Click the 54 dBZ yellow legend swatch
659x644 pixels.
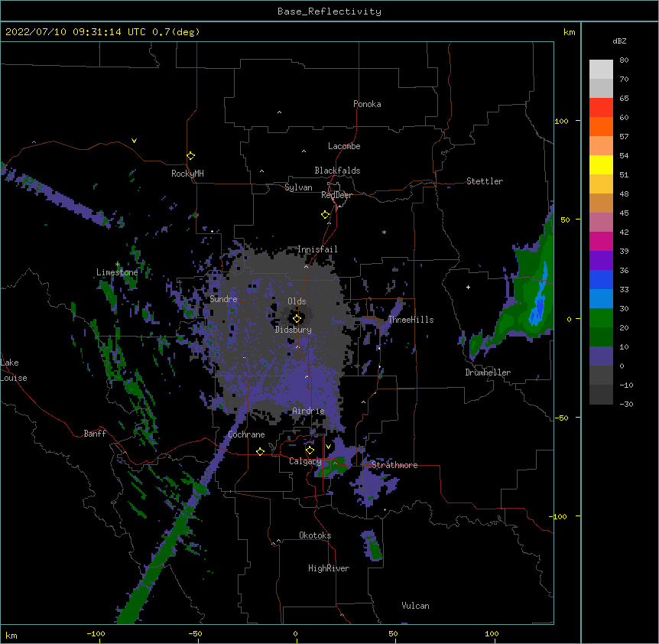coord(601,164)
